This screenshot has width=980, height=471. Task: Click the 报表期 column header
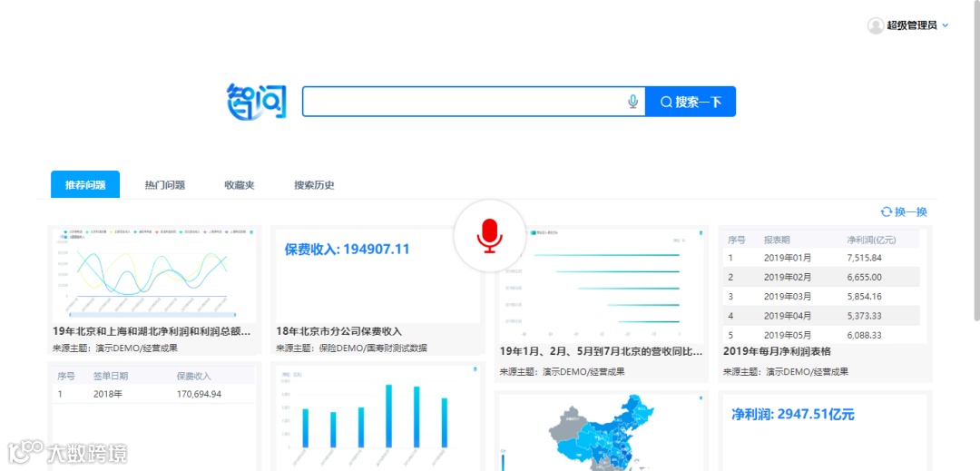[776, 240]
